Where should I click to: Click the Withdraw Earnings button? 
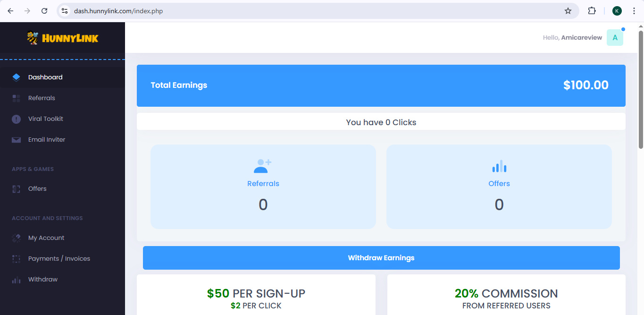pyautogui.click(x=381, y=258)
